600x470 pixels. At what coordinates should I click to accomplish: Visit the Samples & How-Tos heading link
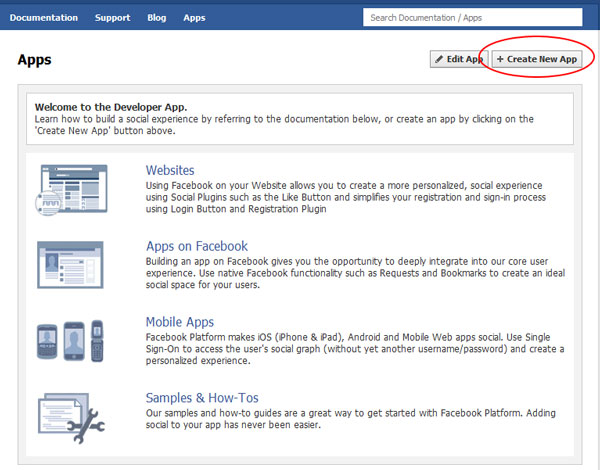(x=204, y=398)
